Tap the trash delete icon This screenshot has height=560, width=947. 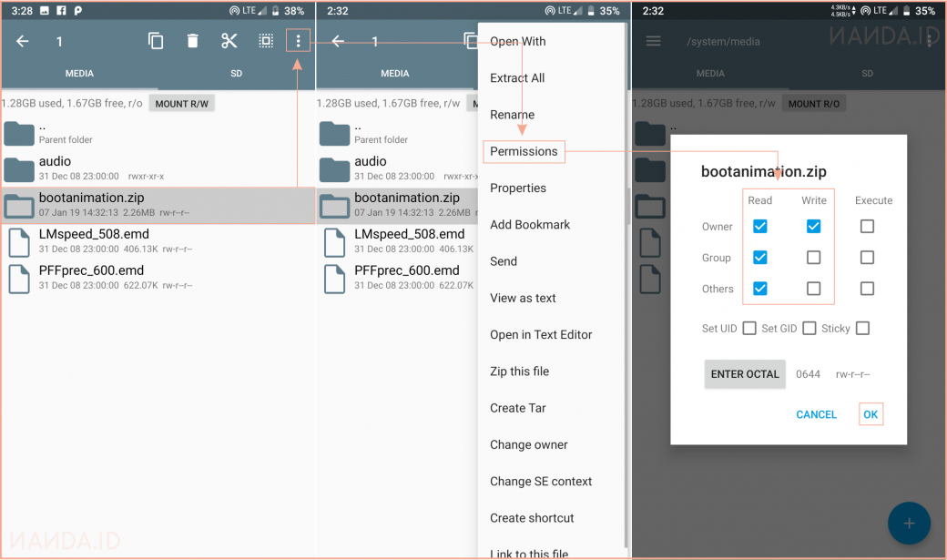click(x=192, y=41)
